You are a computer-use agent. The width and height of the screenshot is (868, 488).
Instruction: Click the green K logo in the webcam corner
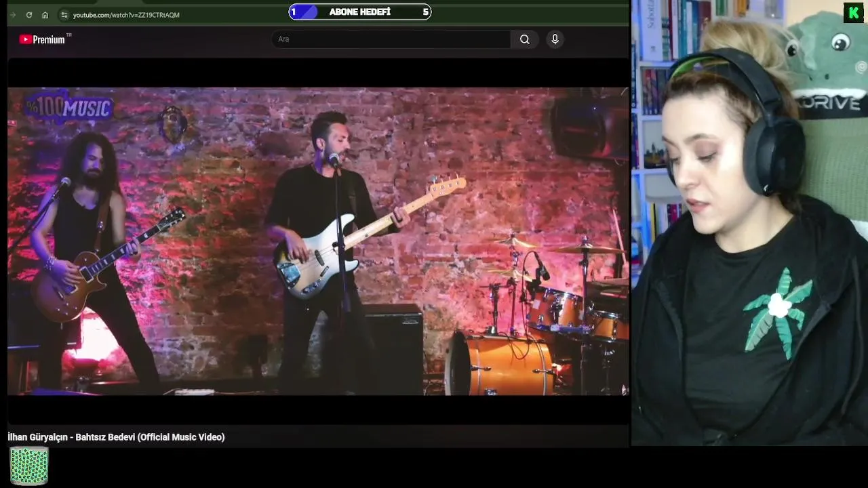pos(853,13)
